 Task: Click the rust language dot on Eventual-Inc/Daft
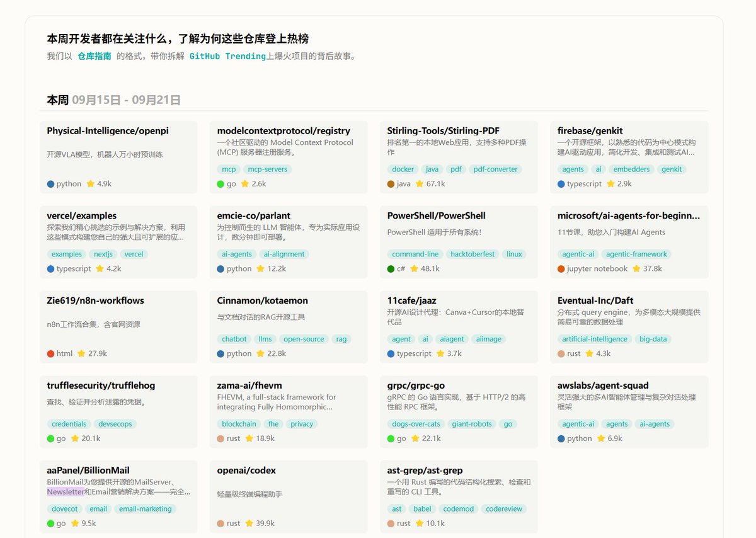[561, 354]
